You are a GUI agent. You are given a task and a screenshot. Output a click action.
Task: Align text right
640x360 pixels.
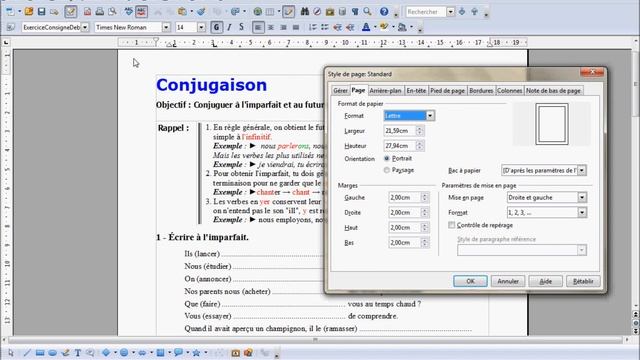coord(283,27)
